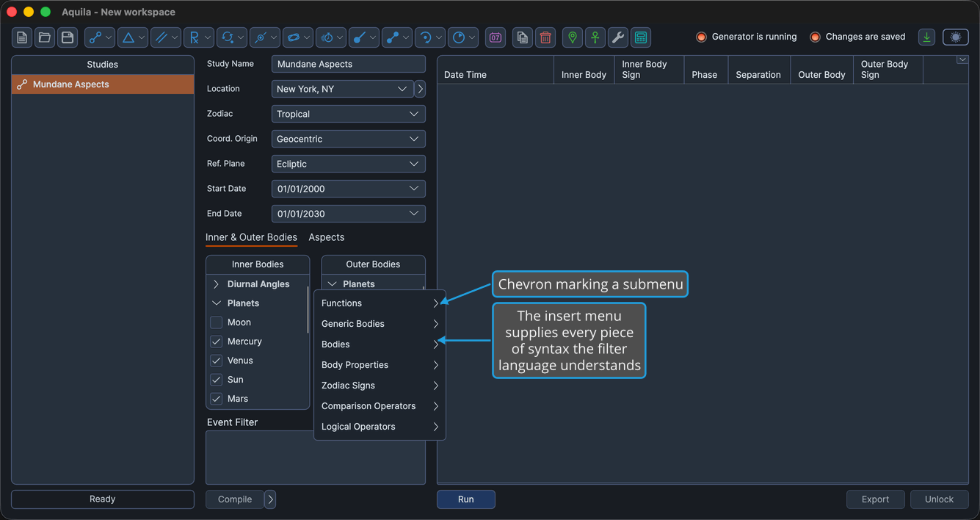Open the arrow menu next to Compile
The image size is (980, 520).
coord(270,499)
